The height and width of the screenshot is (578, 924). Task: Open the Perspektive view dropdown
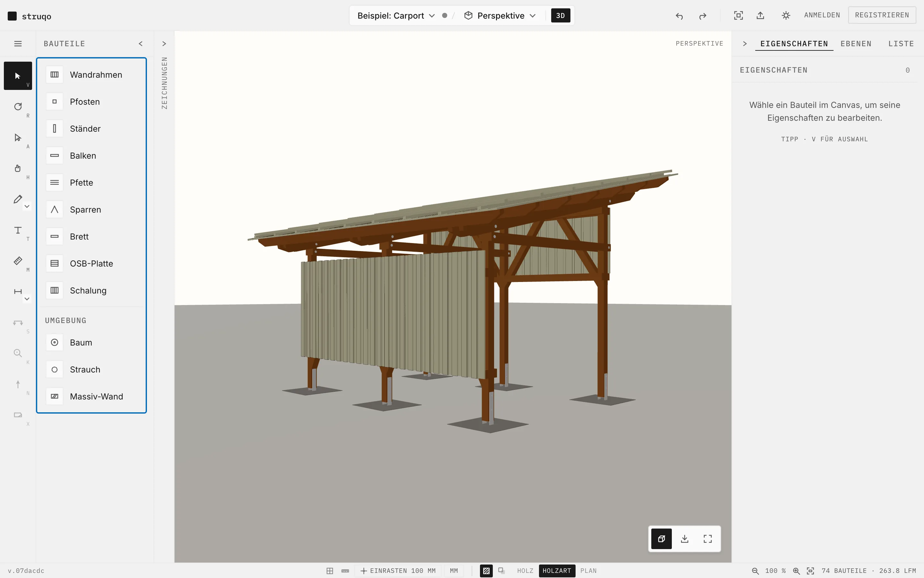tap(500, 16)
